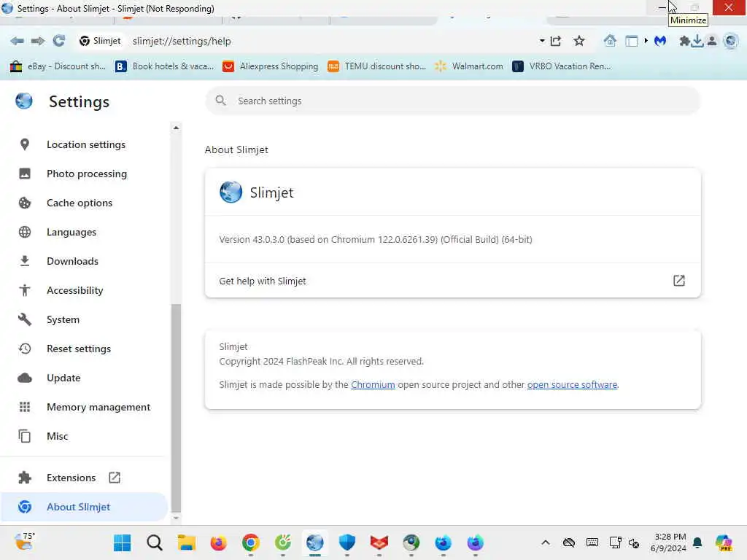Open the Windows Start menu

point(123,542)
